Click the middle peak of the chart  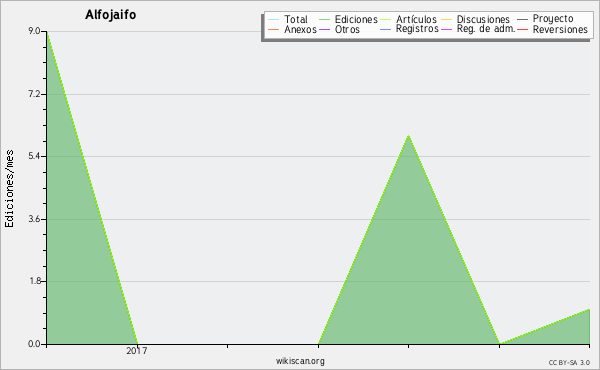click(x=409, y=136)
